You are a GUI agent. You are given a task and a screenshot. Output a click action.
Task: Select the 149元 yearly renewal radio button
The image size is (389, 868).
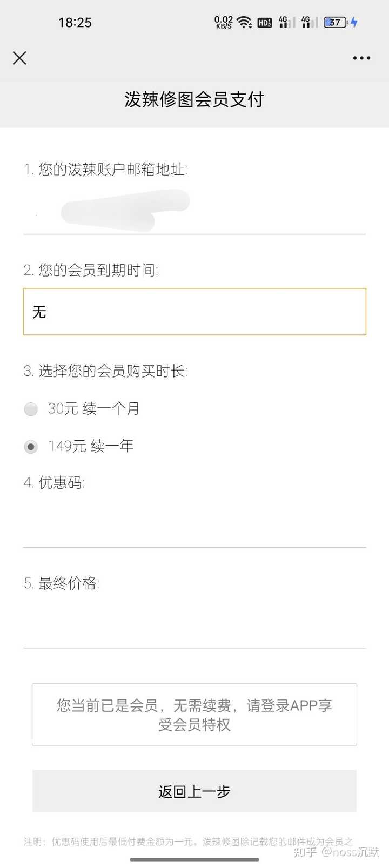click(31, 447)
